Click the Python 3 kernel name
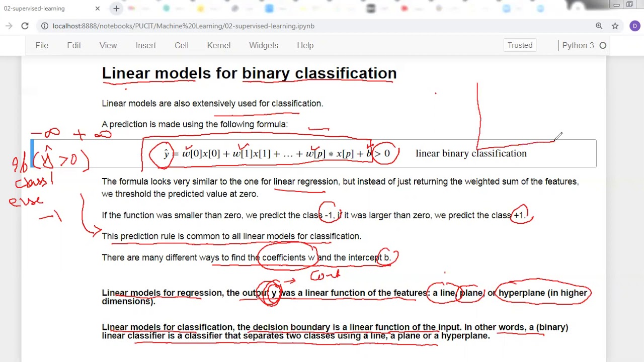Screen dimensions: 644x362 (578, 45)
